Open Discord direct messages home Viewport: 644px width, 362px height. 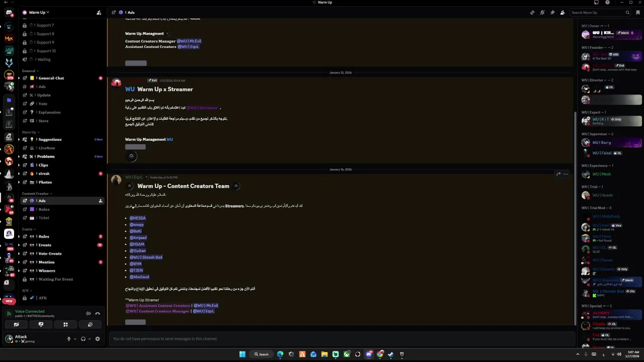(9, 13)
